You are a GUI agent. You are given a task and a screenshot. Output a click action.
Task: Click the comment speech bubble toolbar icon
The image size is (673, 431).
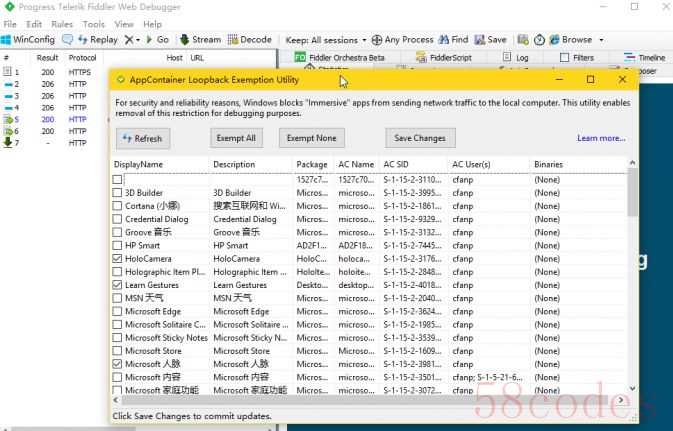pyautogui.click(x=67, y=40)
